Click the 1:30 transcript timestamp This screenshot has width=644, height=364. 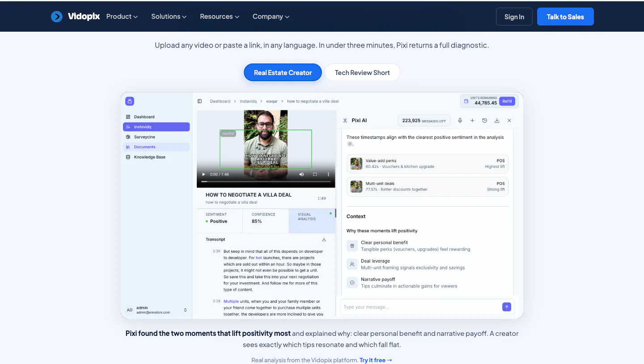click(216, 251)
